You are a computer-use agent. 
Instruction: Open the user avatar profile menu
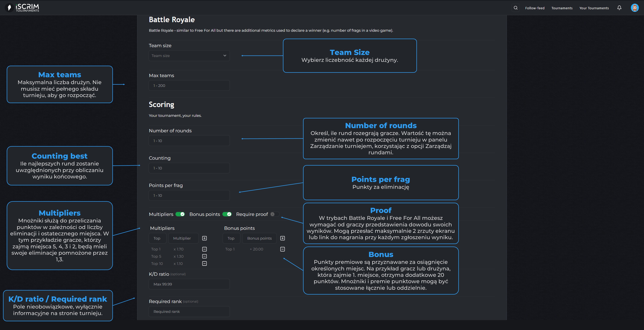[x=634, y=8]
